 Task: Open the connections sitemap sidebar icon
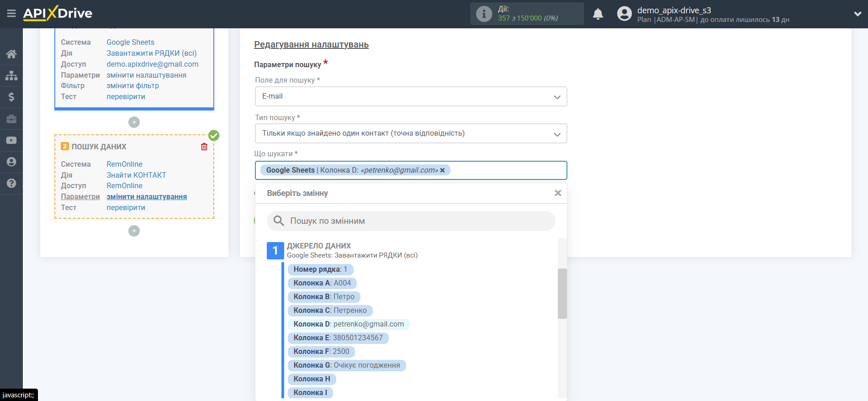(11, 75)
